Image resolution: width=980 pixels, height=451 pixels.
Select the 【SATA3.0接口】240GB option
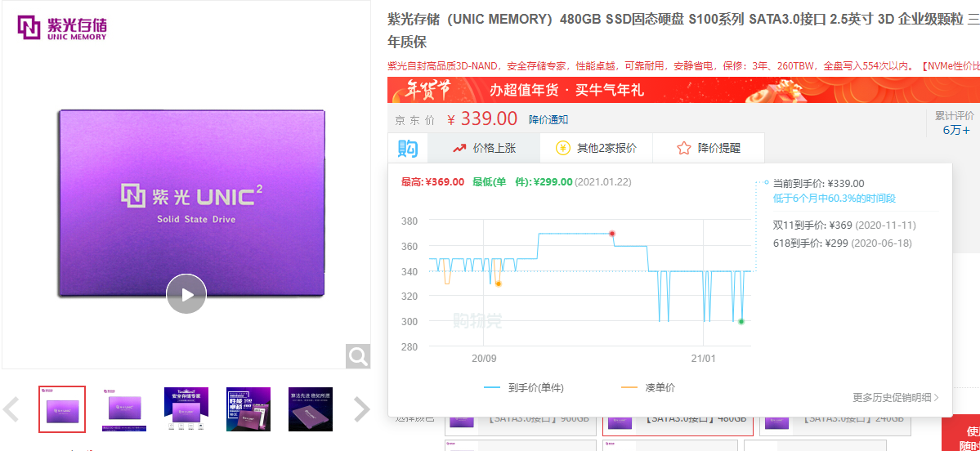835,425
